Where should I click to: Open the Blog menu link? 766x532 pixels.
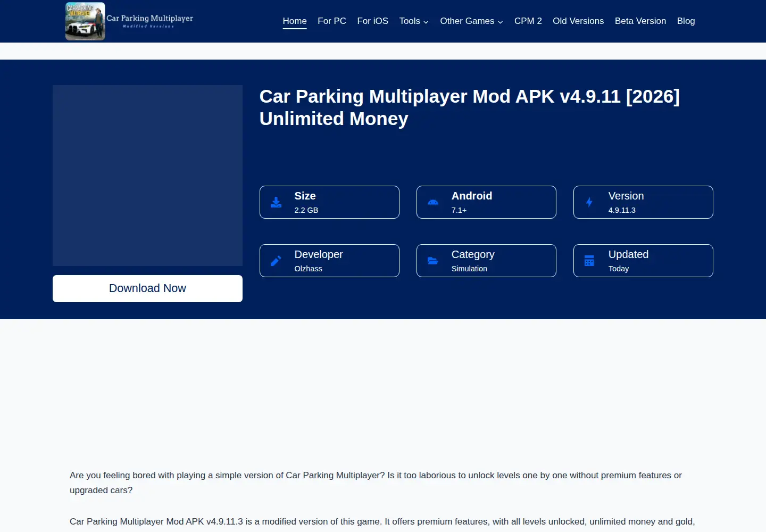click(686, 21)
